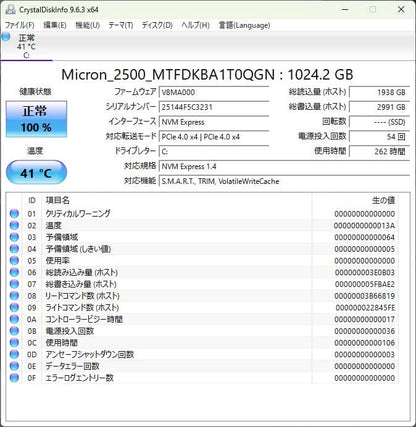Click the status orb for 使用率 row
This screenshot has height=427, width=416.
pyautogui.click(x=14, y=260)
